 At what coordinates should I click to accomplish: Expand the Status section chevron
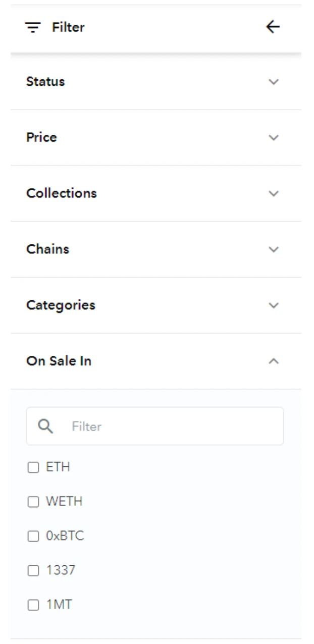(274, 82)
